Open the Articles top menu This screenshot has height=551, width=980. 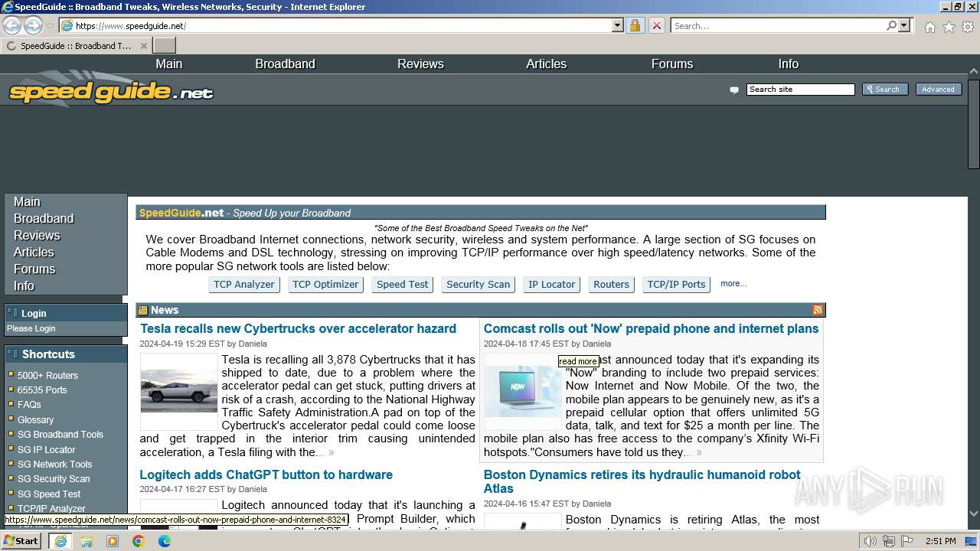(546, 64)
